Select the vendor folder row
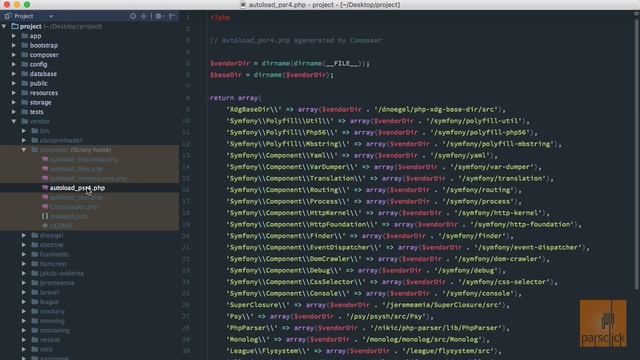 (x=89, y=121)
